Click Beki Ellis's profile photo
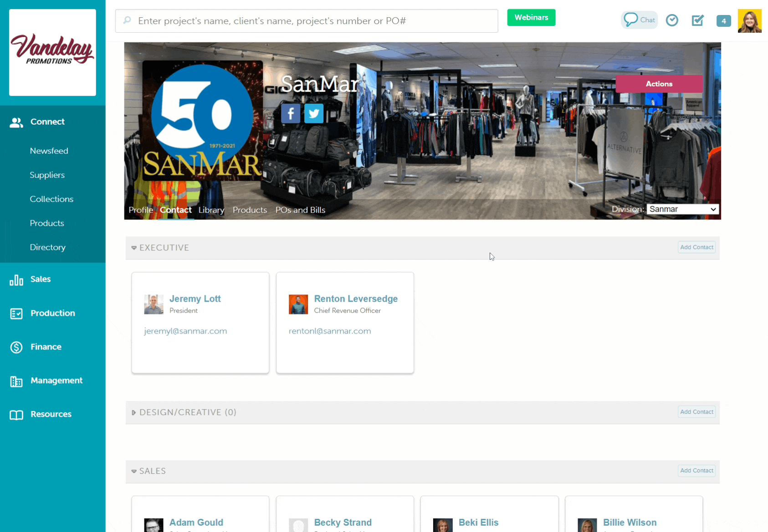Screen dimensions: 768x532 click(443, 525)
